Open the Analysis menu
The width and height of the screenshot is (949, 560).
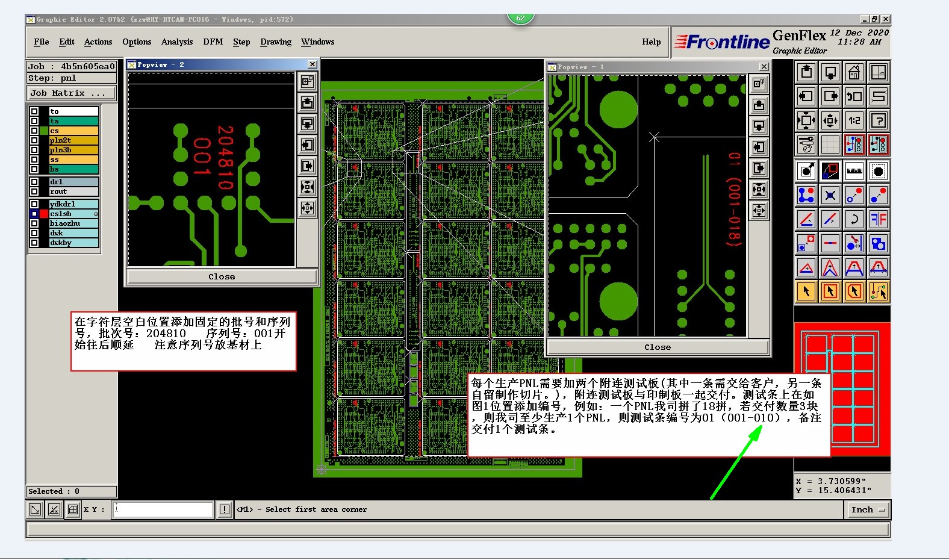pyautogui.click(x=177, y=42)
